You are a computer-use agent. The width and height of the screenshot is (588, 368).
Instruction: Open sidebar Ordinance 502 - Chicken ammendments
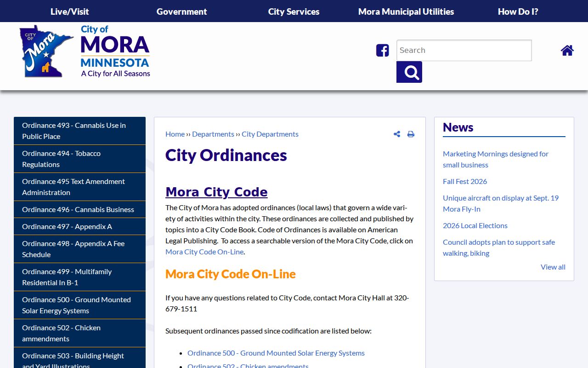[x=79, y=333]
